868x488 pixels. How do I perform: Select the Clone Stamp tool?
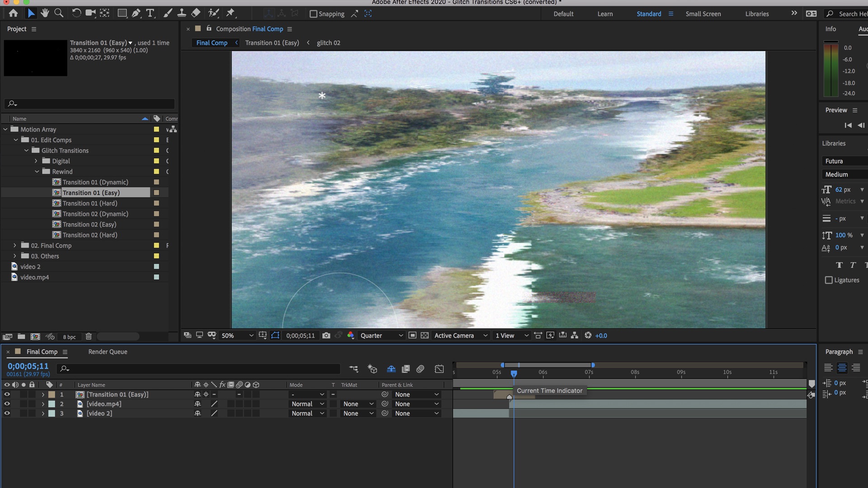(x=181, y=13)
